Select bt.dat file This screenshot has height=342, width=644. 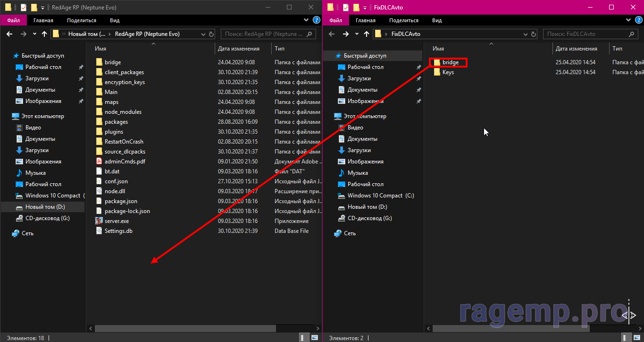coord(112,171)
